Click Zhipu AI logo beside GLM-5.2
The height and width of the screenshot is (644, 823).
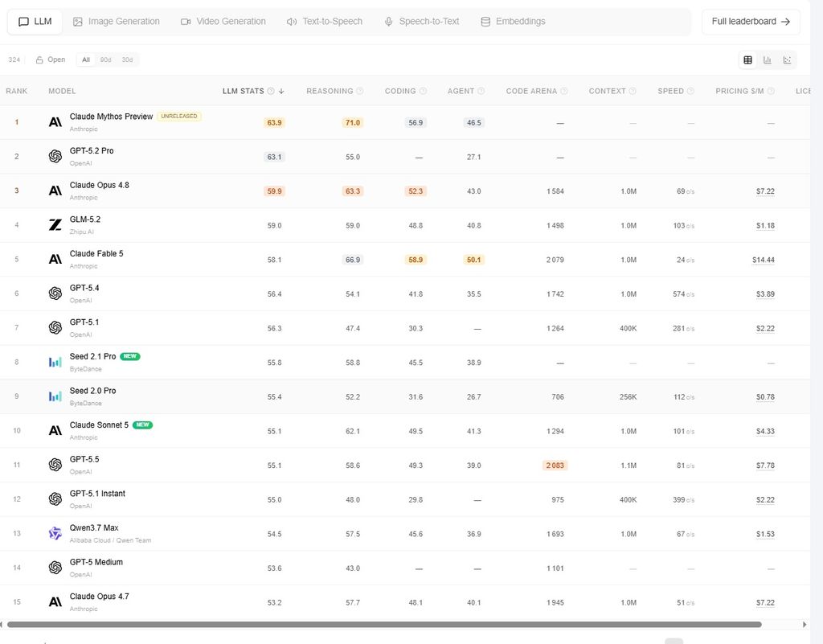[55, 225]
